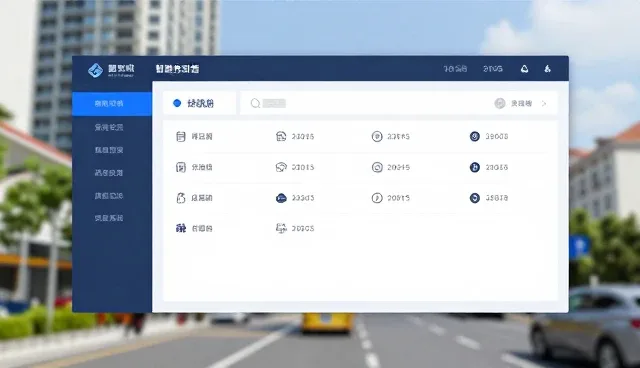Screen dimensions: 640x368
Task: Click the dark blue people icon in the fourth grid row
Action: click(180, 228)
